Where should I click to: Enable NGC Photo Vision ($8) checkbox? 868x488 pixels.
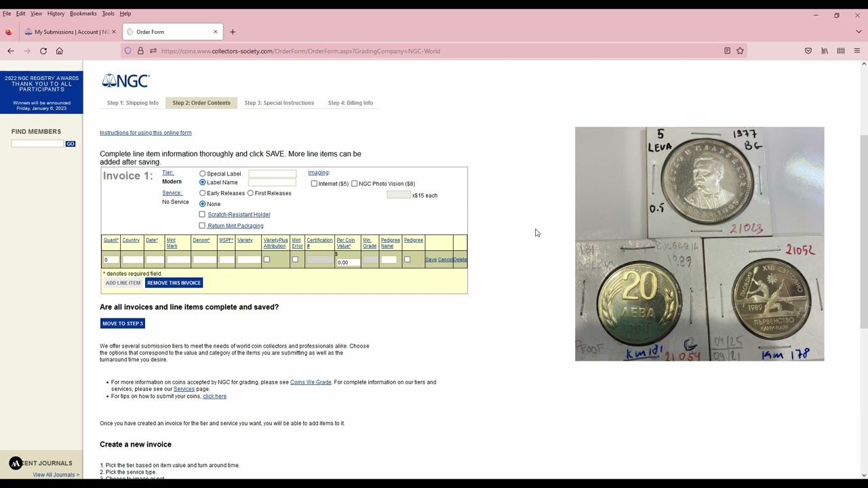tap(354, 184)
